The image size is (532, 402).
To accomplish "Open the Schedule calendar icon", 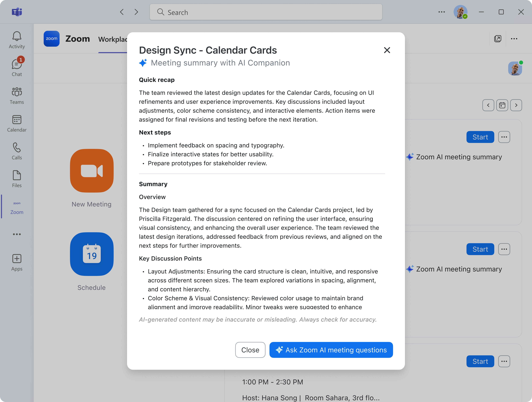I will coord(92,254).
